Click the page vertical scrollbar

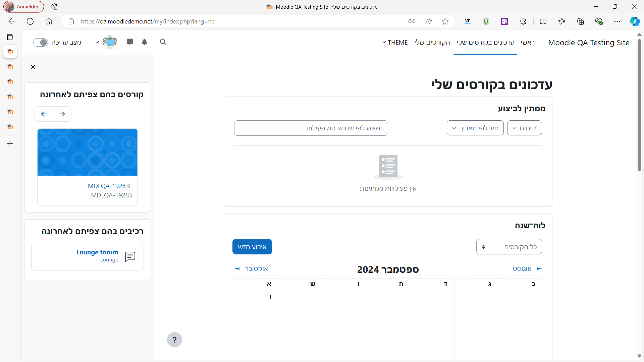tap(639, 105)
